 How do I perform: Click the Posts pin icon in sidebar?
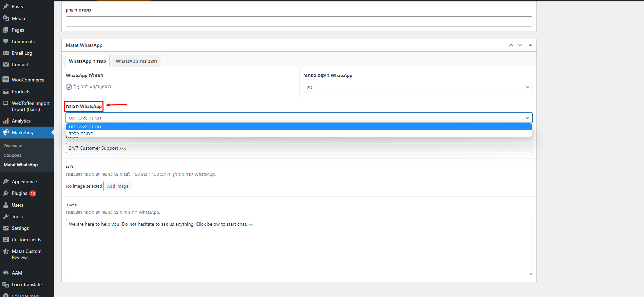point(6,6)
